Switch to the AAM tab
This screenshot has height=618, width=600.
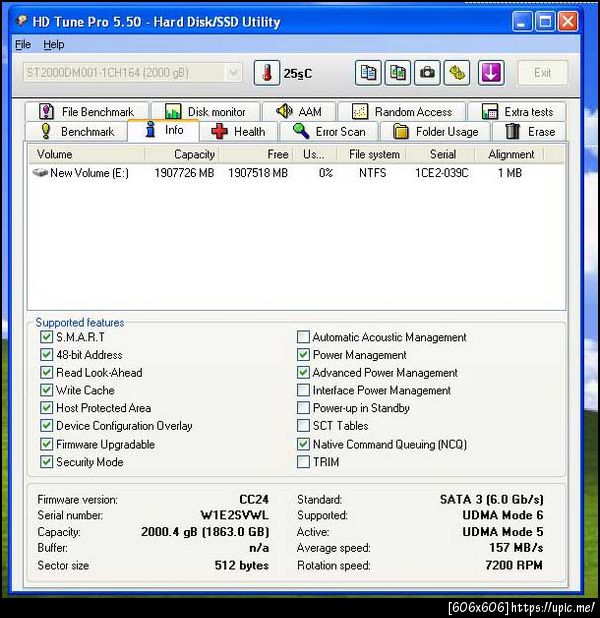coord(299,112)
